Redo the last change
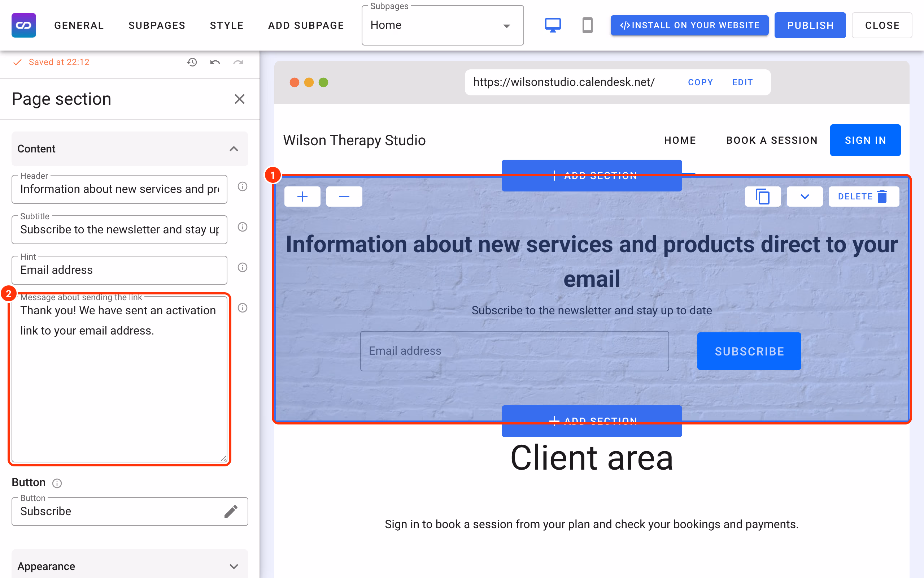The height and width of the screenshot is (578, 924). pos(238,62)
